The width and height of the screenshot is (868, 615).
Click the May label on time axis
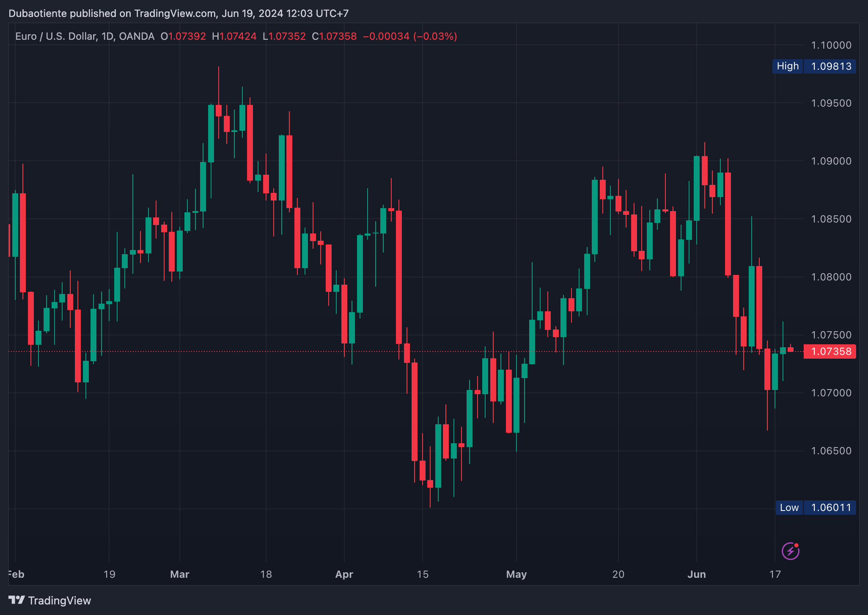516,574
